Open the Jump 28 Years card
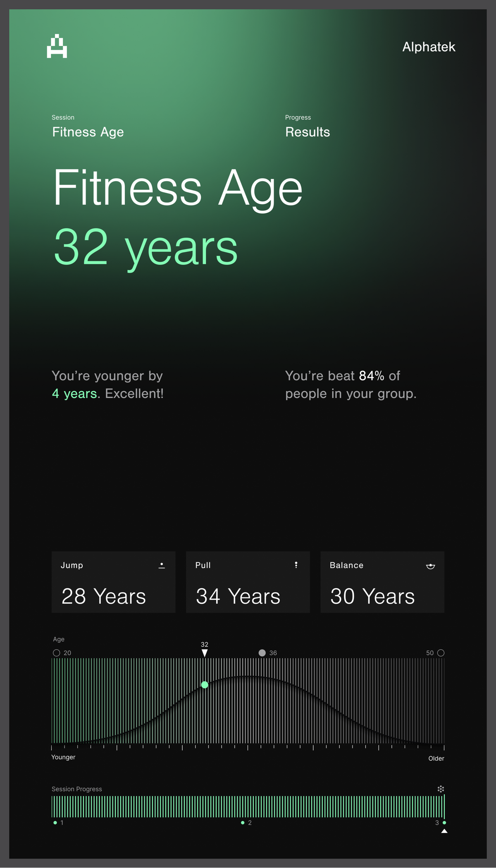The image size is (496, 868). click(113, 582)
